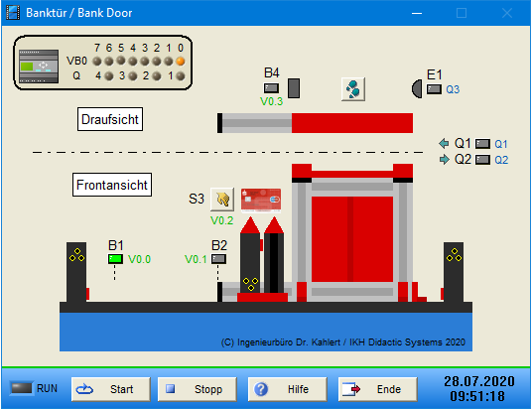Click the Q2 right arrow icon
Viewport: 532px width, 409px height.
click(x=444, y=159)
